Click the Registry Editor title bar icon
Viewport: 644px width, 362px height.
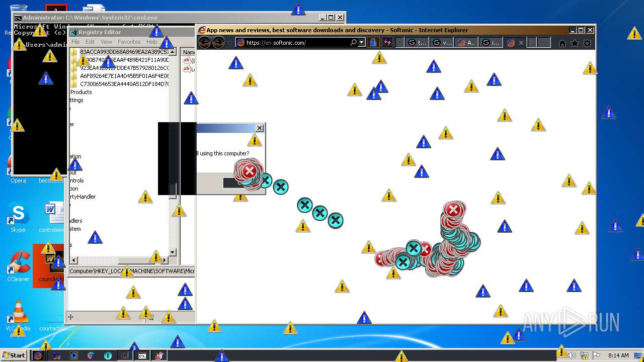coord(73,32)
